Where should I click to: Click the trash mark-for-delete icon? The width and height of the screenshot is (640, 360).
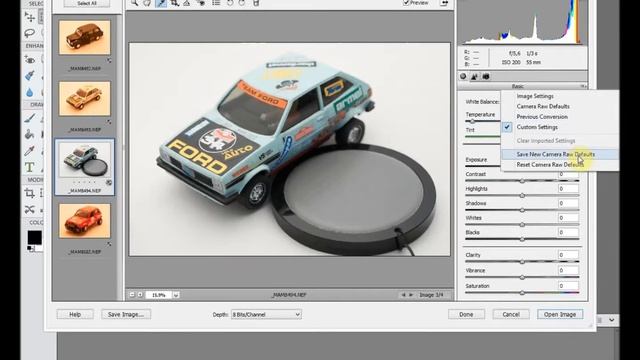(256, 3)
